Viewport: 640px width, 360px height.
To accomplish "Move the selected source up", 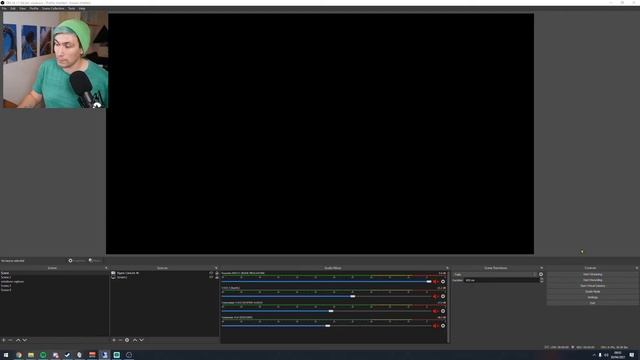I will click(x=135, y=340).
